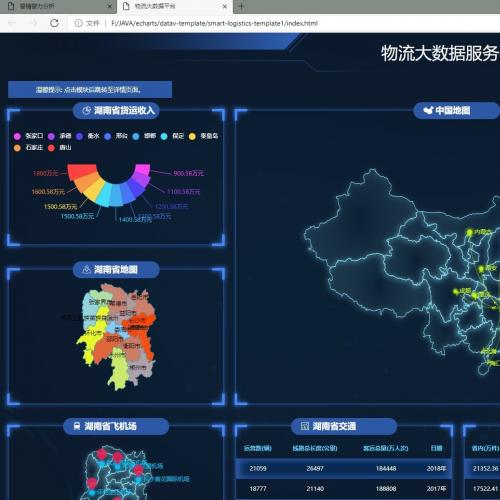Close the 物流大数据平台 tab

point(225,6)
